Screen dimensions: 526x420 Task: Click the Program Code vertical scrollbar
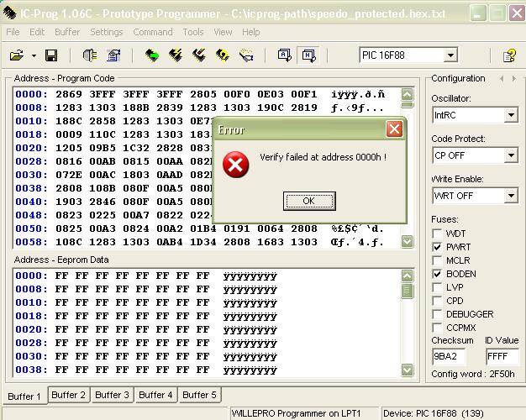[x=408, y=168]
